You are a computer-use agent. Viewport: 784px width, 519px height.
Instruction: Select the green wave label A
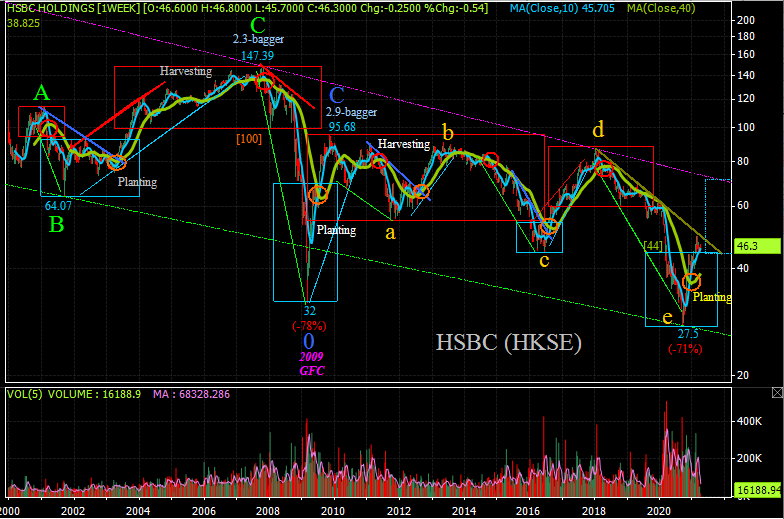40,93
